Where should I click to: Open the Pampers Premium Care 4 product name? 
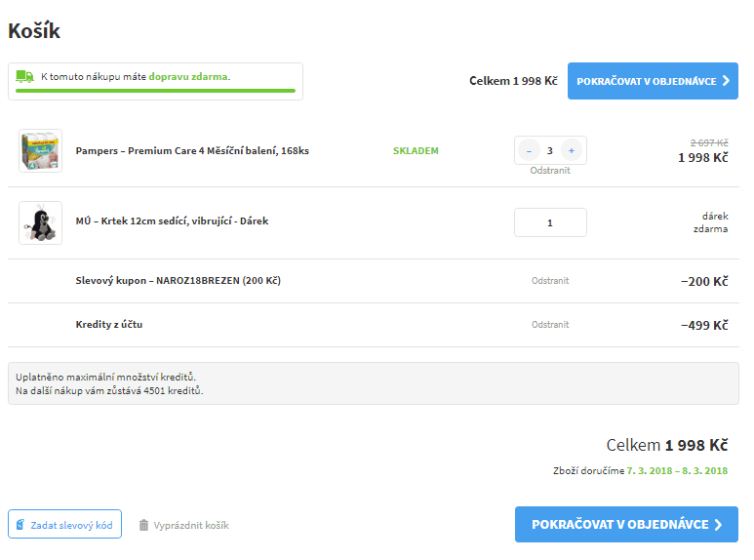[x=192, y=151]
